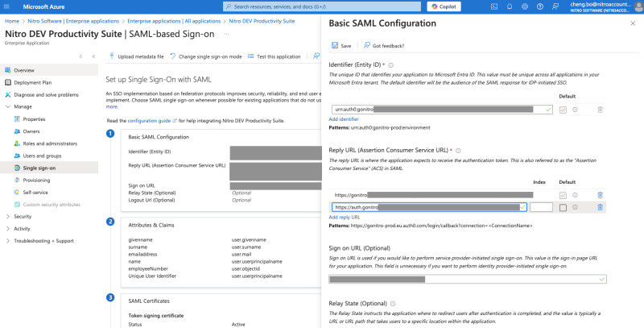Open Cloud Shell from the top bar
This screenshot has width=644, height=328.
click(494, 6)
